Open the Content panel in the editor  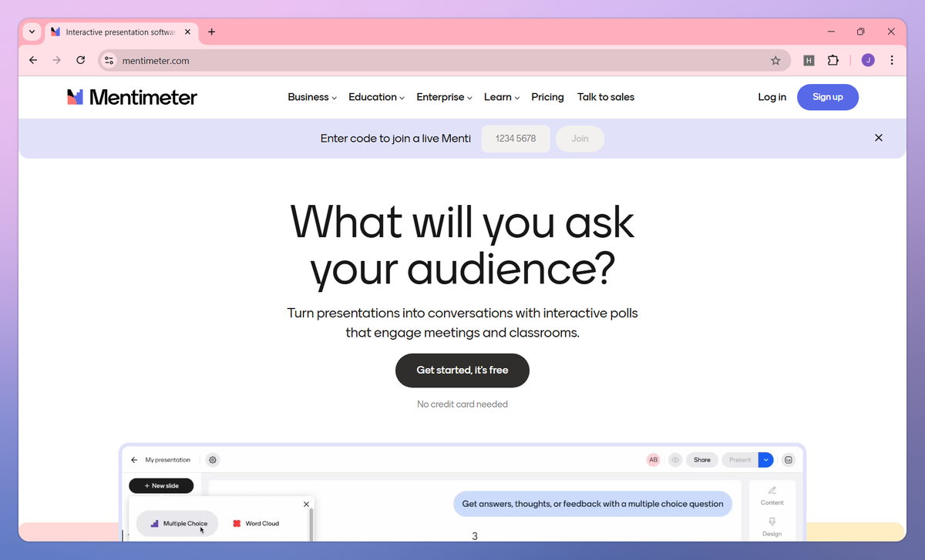[772, 495]
